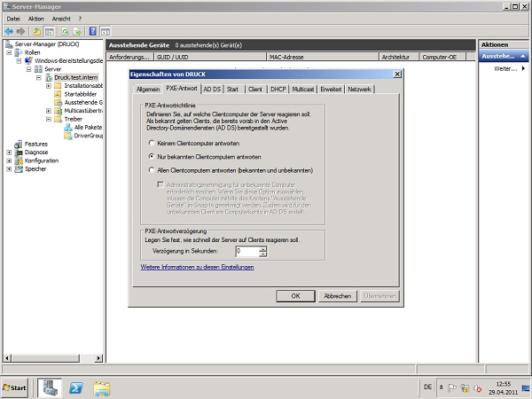Screen dimensions: 532x399
Task: Select Druck.test.intern server node
Action: (76, 77)
